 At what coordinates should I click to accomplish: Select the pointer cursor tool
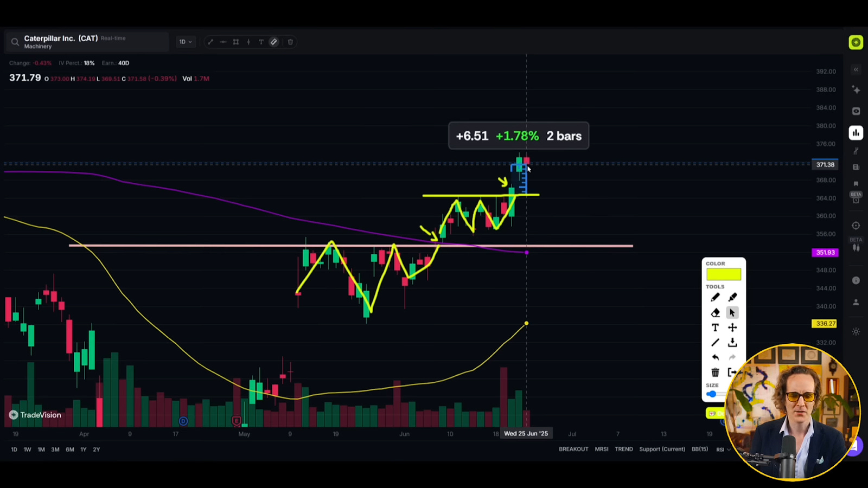732,313
